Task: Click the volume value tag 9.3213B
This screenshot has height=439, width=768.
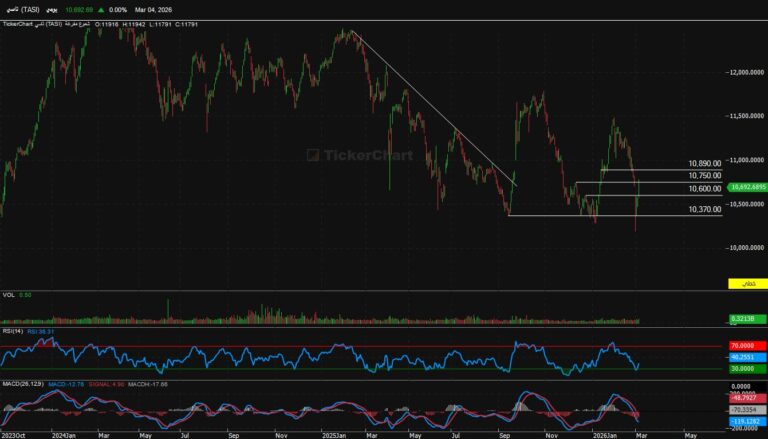Action: [744, 319]
